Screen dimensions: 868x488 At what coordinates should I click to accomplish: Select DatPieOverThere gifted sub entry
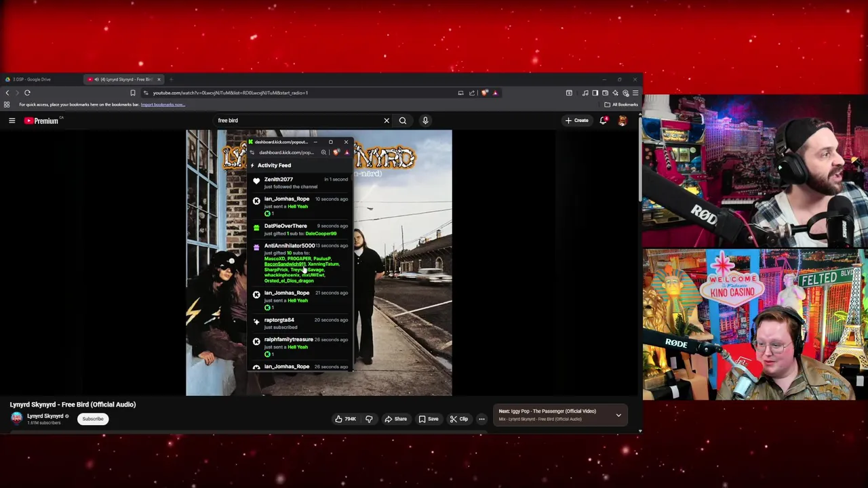click(x=300, y=229)
